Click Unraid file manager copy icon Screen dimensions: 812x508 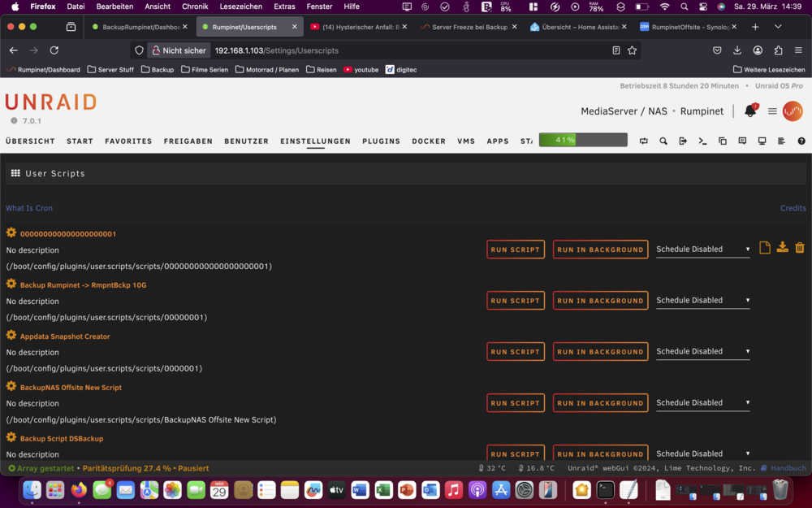click(723, 141)
